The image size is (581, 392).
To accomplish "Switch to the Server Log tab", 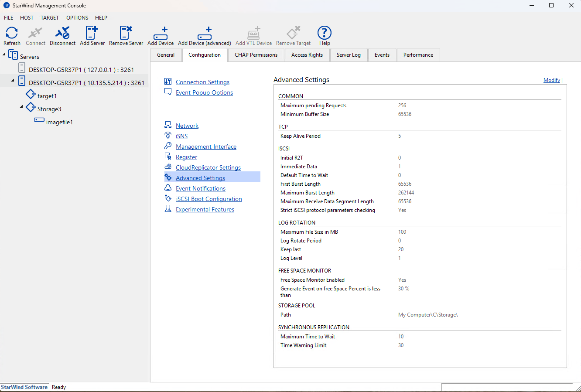I will pyautogui.click(x=349, y=55).
